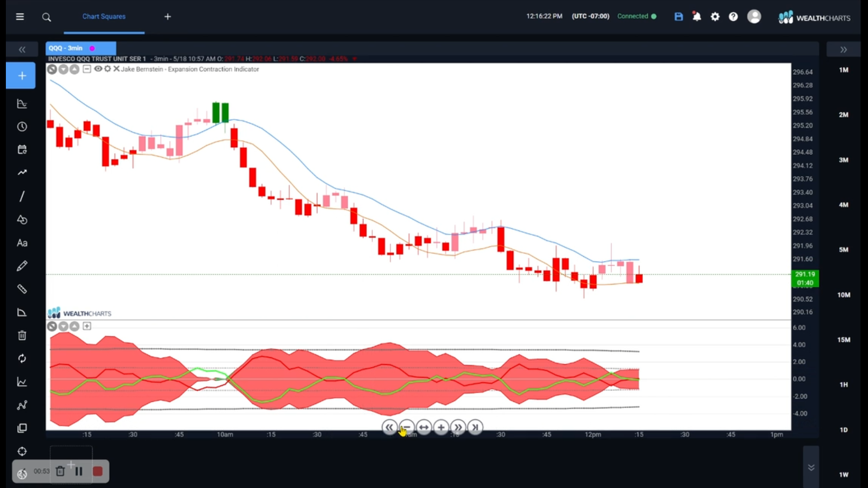Select the 15M timeframe

point(844,339)
